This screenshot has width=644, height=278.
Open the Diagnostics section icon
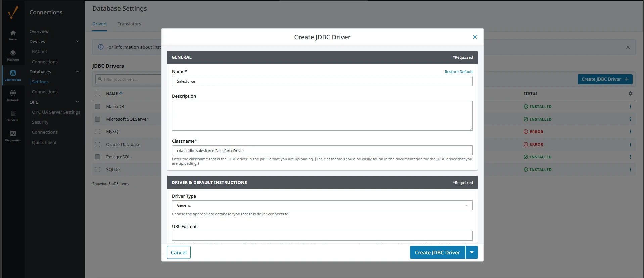tap(13, 136)
